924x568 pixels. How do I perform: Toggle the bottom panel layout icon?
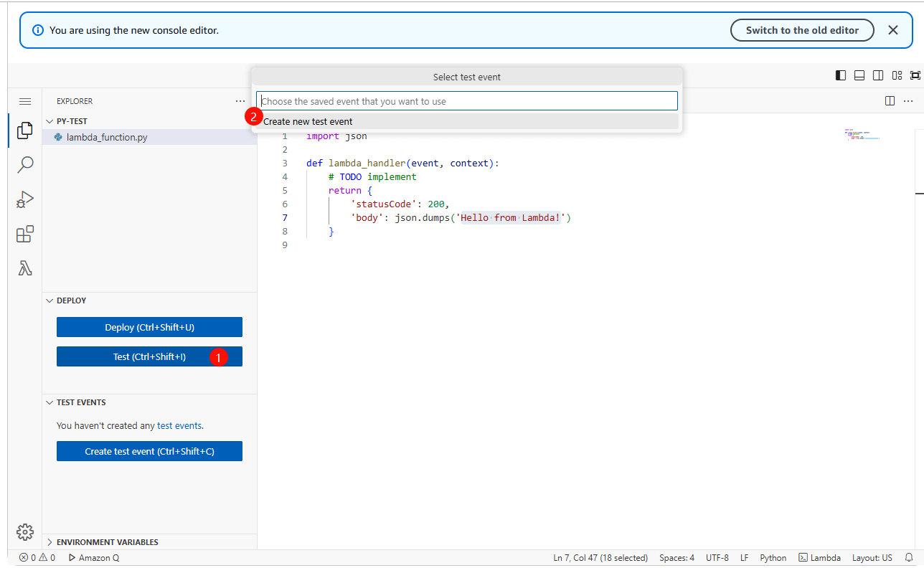pos(859,75)
